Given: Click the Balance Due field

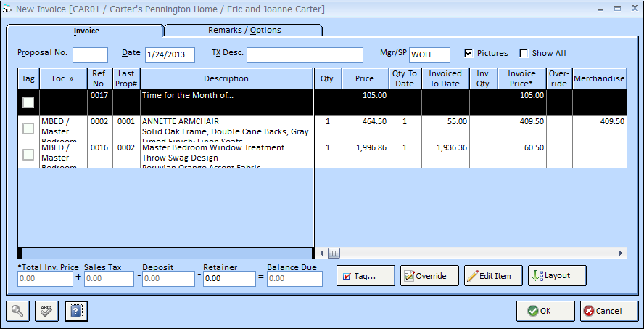Looking at the screenshot, I should (295, 279).
